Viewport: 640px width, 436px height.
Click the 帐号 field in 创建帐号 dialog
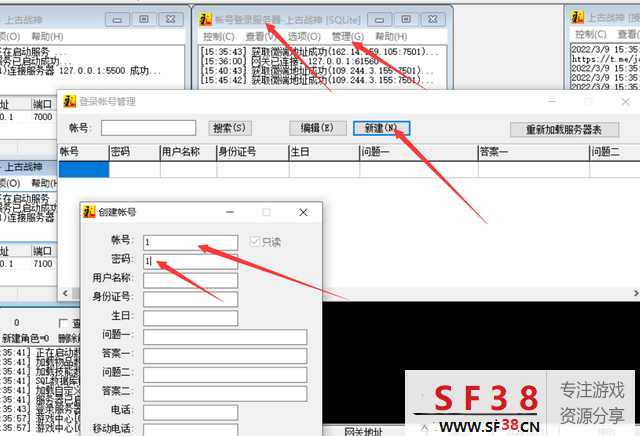pyautogui.click(x=190, y=242)
